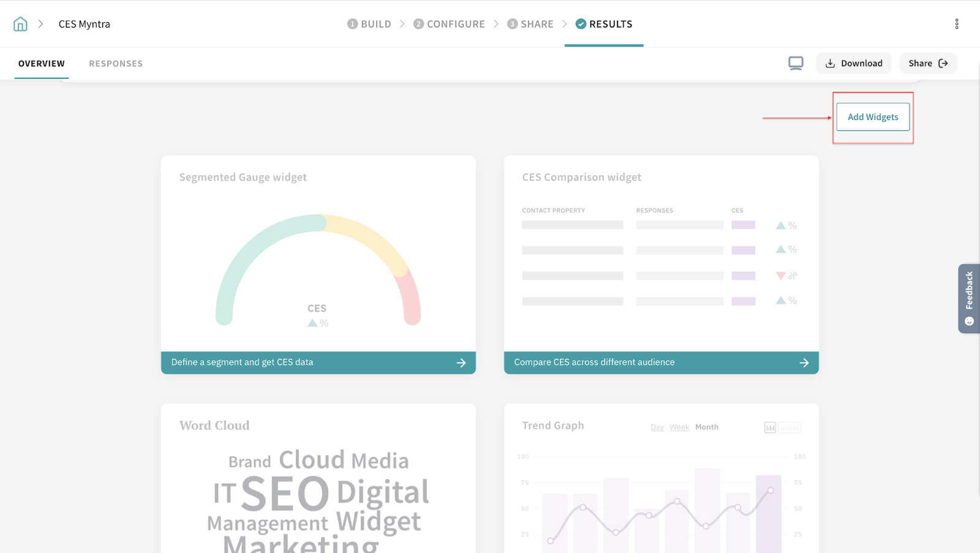
Task: Switch Trend Graph to Day view
Action: [657, 427]
